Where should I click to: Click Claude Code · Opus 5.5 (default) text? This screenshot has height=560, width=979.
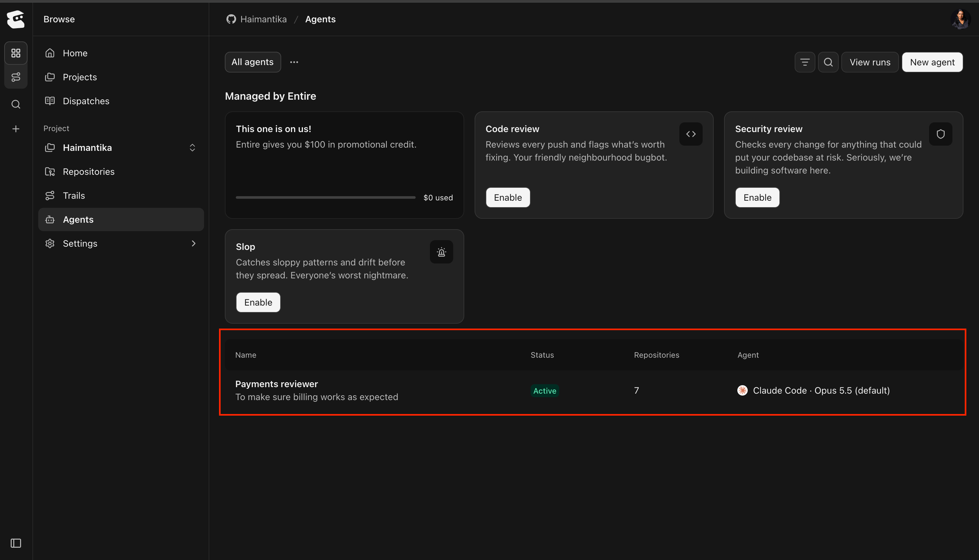coord(821,390)
